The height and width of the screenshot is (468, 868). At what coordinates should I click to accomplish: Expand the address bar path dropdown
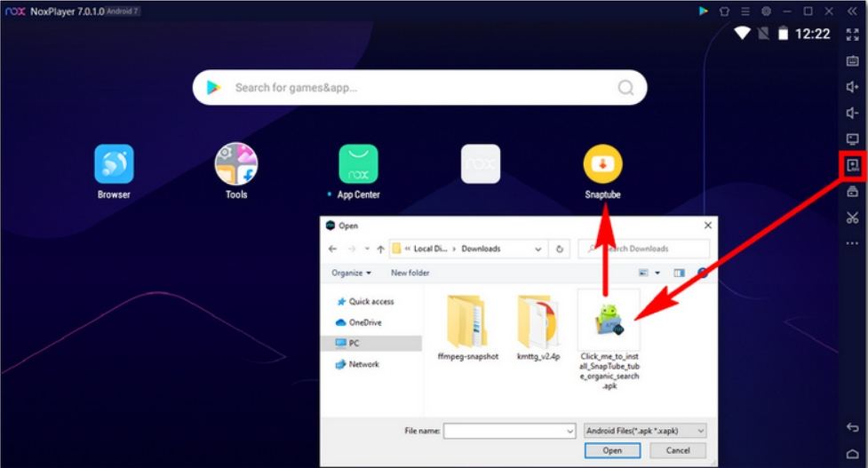coord(538,249)
